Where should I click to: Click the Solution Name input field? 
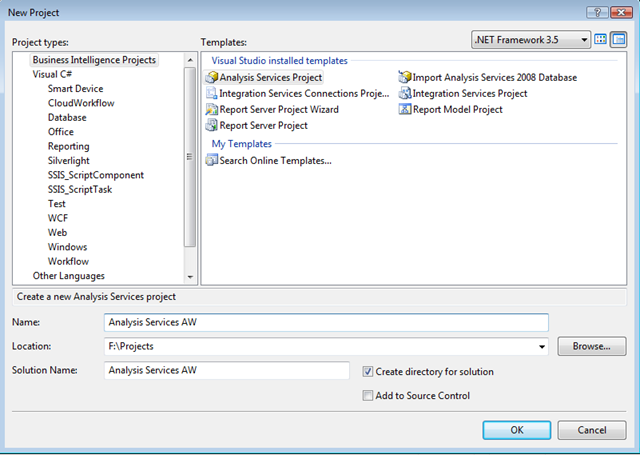click(227, 370)
